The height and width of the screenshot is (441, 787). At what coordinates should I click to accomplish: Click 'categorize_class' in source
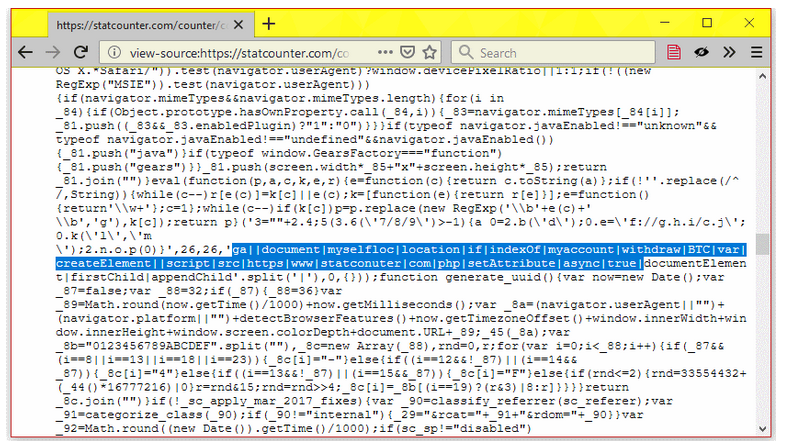click(144, 415)
